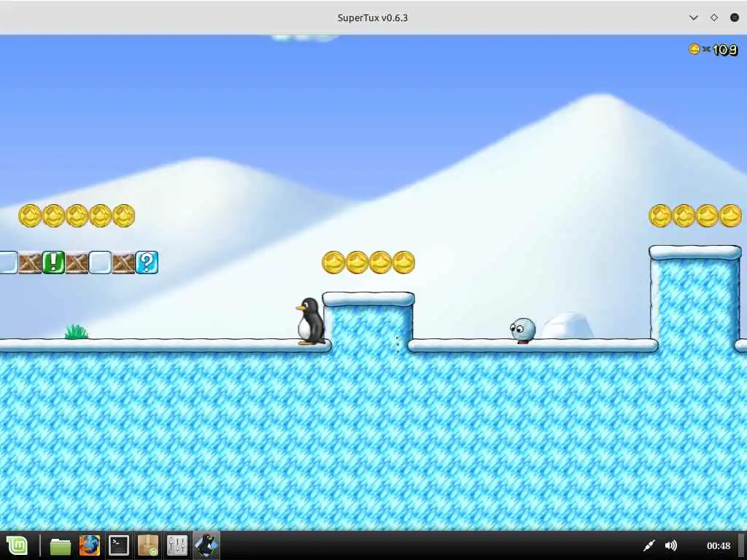Viewport: 747px width, 560px height.
Task: Open the mixer sliders icon in taskbar
Action: point(177,545)
